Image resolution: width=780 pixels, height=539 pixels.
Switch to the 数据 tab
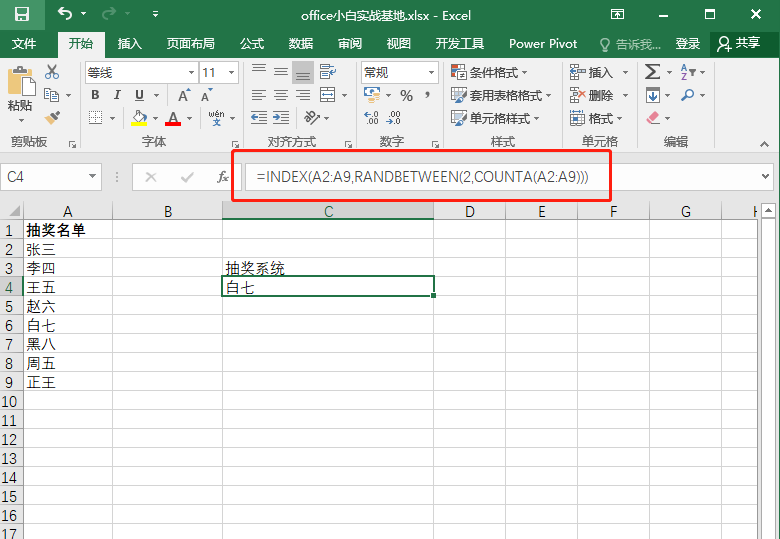tap(301, 44)
